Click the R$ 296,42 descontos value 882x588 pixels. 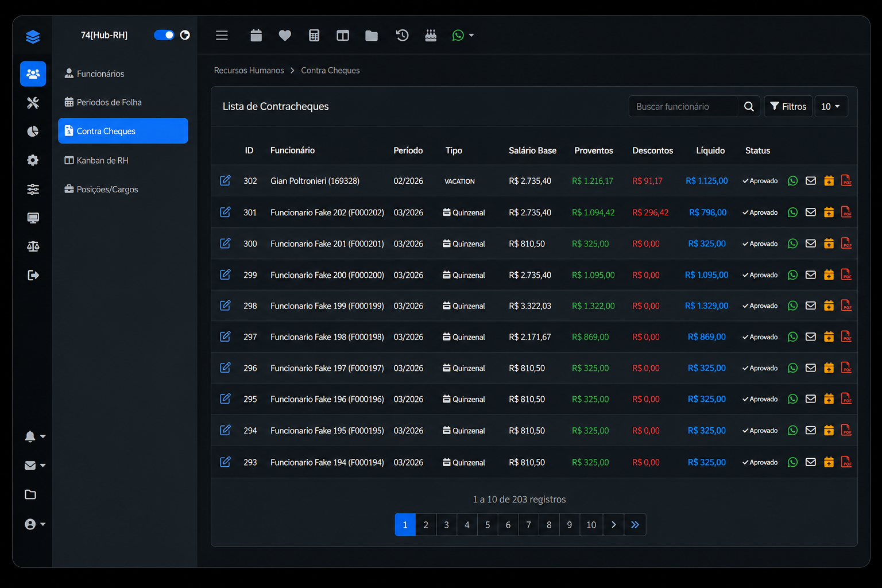click(650, 212)
